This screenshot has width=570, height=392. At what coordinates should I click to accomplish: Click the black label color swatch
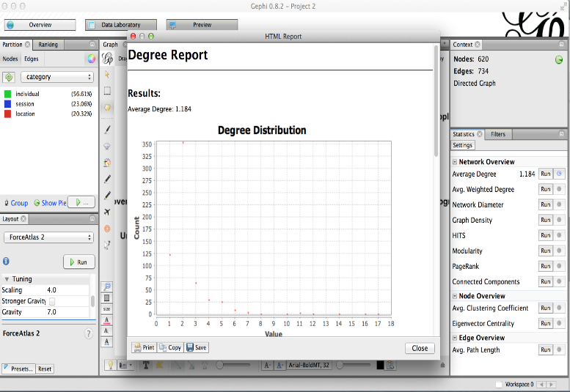[x=380, y=365]
